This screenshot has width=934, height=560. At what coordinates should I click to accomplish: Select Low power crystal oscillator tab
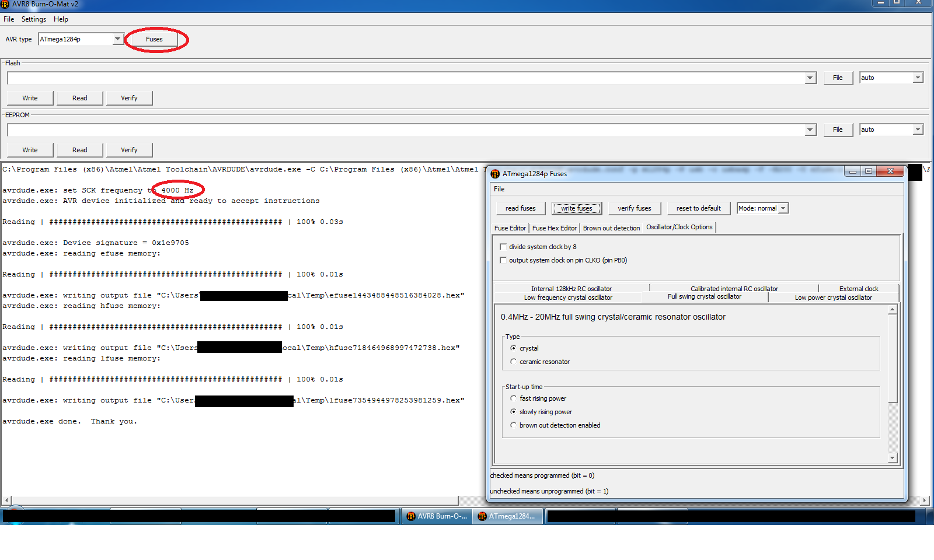pos(834,297)
